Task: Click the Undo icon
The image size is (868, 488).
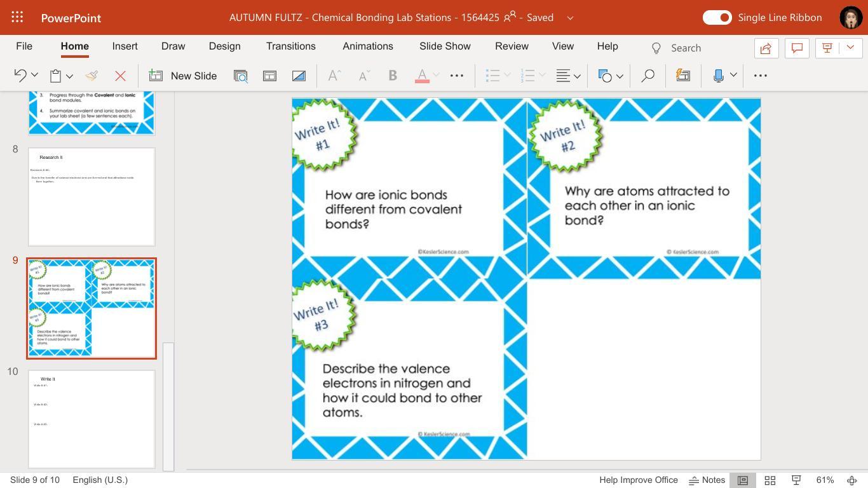Action: pyautogui.click(x=20, y=76)
